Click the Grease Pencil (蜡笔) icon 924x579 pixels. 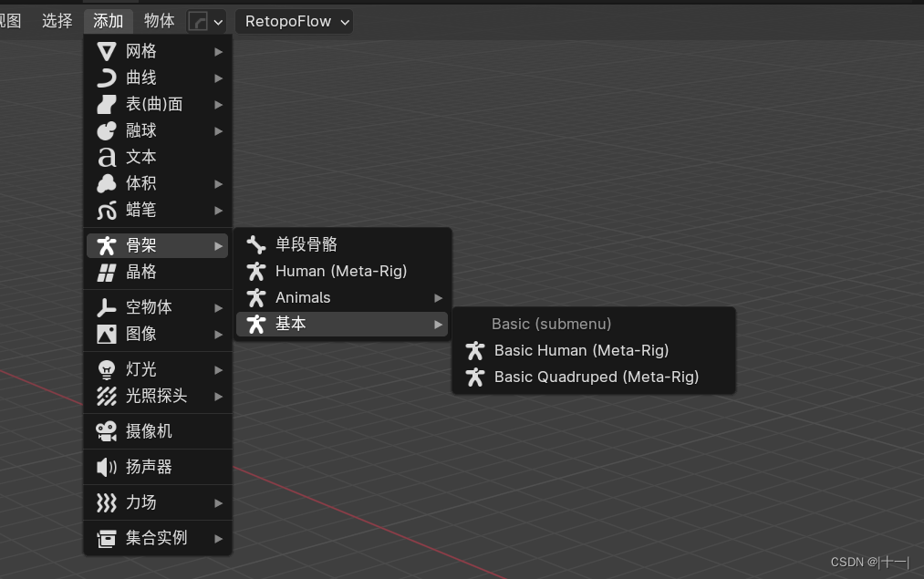pos(107,211)
